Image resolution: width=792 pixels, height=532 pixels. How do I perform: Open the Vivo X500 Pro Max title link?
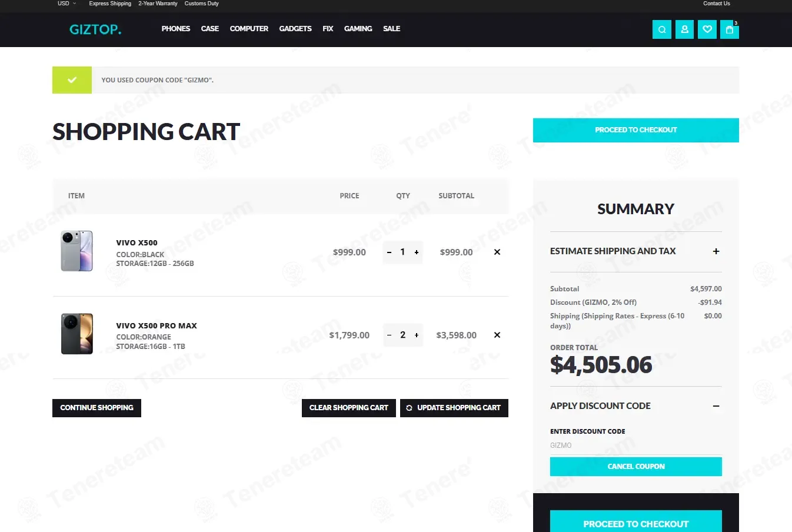[x=157, y=325]
